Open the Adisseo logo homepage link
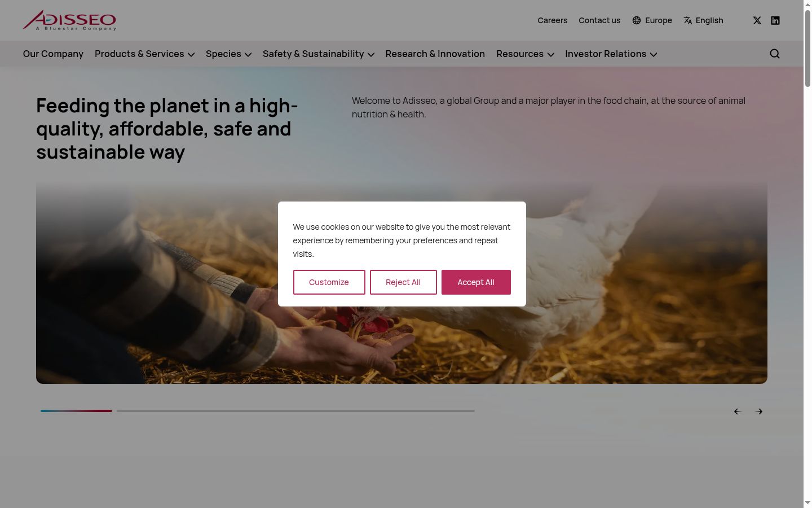 (x=69, y=20)
